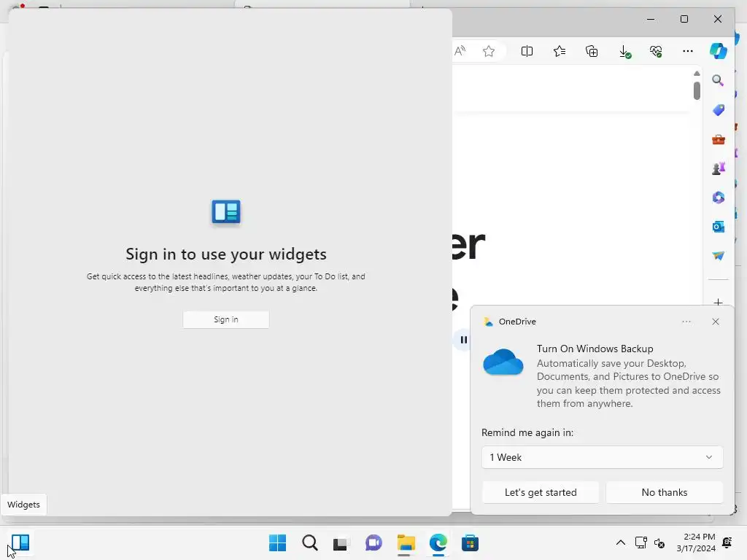
Task: Open Shopping tag icon in Edge sidebar
Action: (x=718, y=110)
